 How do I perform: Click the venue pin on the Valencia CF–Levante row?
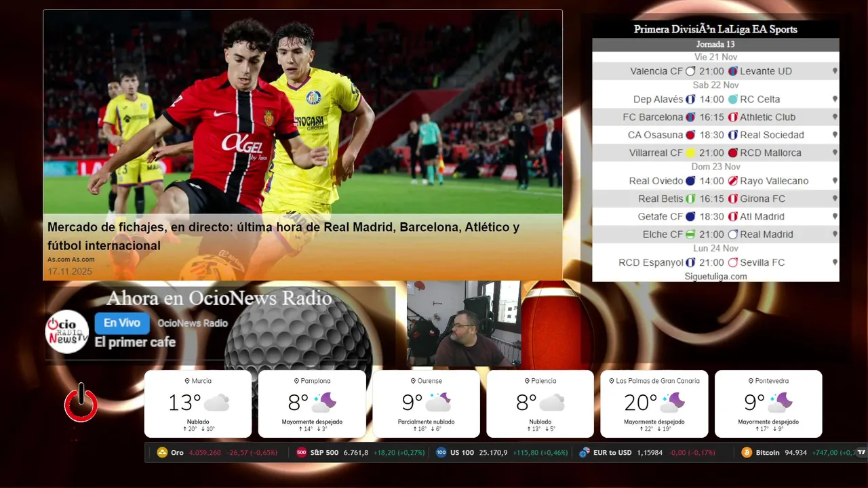(x=835, y=71)
